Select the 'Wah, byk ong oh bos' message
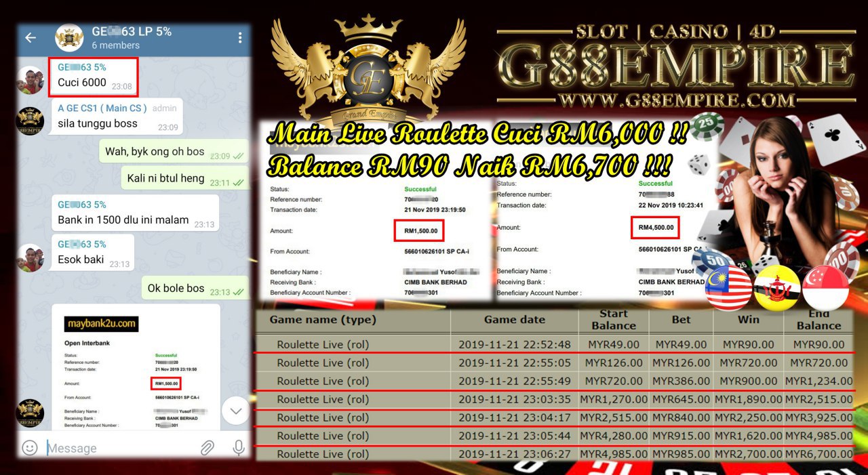 pos(174,152)
